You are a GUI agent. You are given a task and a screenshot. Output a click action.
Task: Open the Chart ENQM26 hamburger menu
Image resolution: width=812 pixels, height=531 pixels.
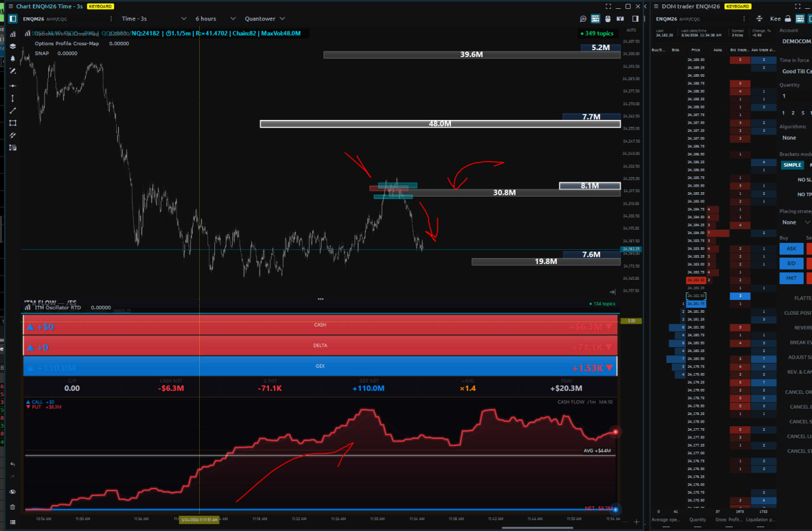click(x=10, y=6)
